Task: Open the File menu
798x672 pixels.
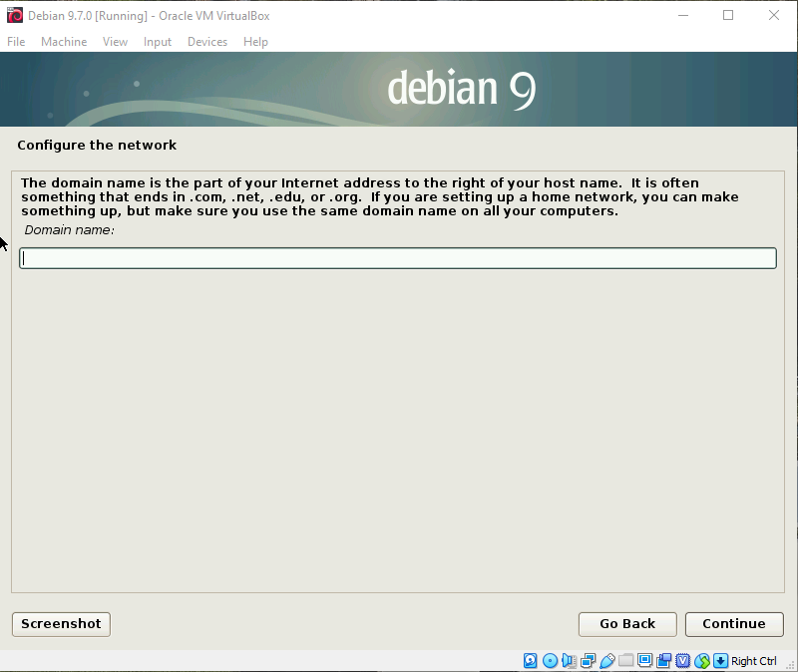Action: pos(16,42)
